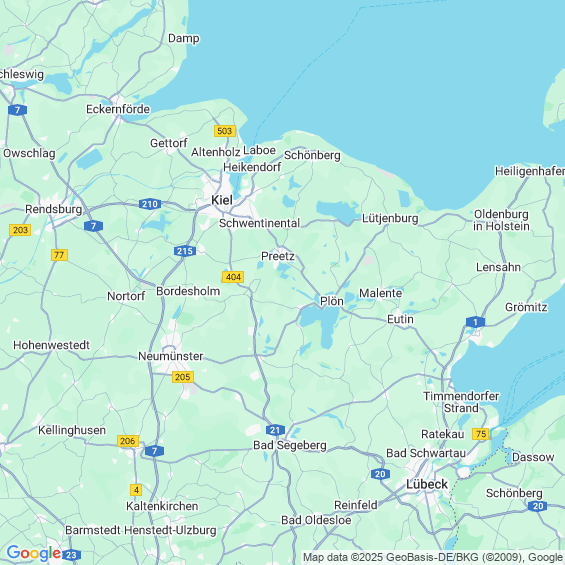Image resolution: width=565 pixels, height=565 pixels.
Task: Click the 1 highway shield near Grömitz
Action: 475,322
